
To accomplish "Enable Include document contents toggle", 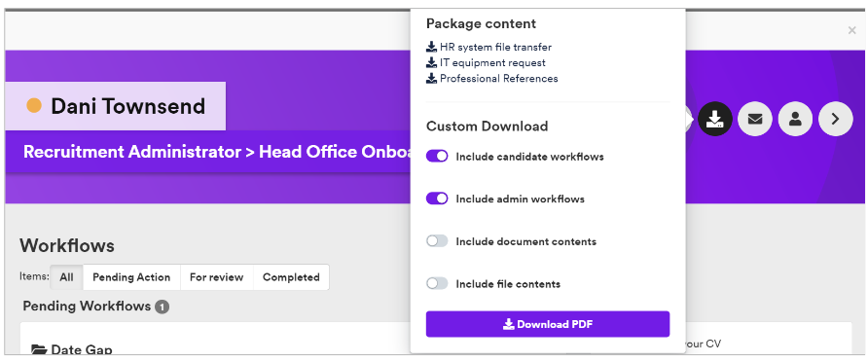I will (x=437, y=241).
